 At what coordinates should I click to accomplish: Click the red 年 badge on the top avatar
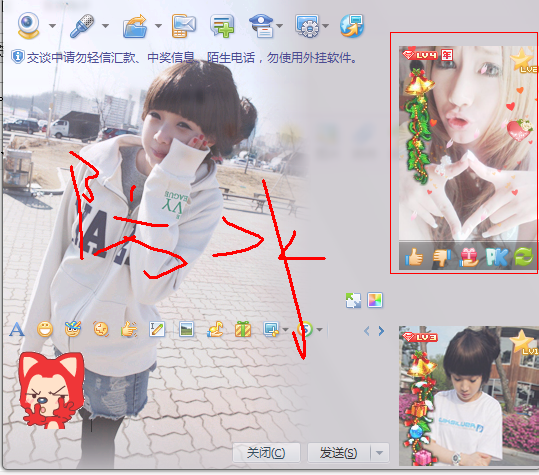(447, 55)
